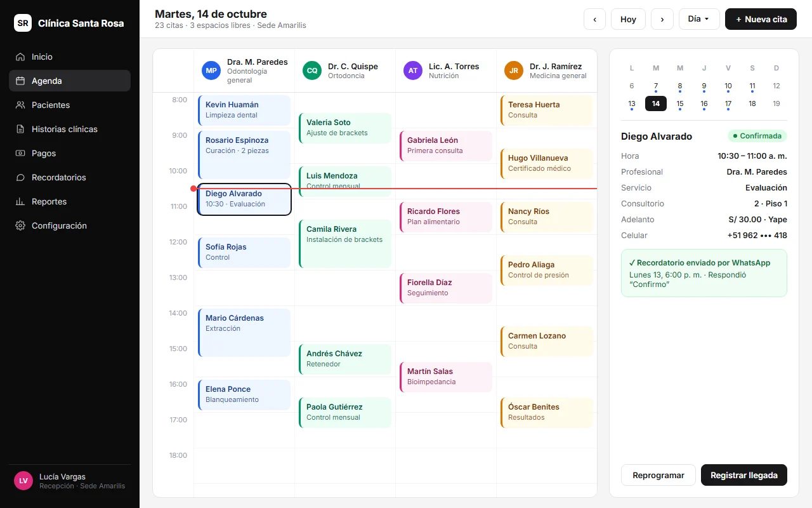Screen dimensions: 812x508
Task: Open Fiorella Díaz's Seguimiento appointment
Action: click(446, 288)
